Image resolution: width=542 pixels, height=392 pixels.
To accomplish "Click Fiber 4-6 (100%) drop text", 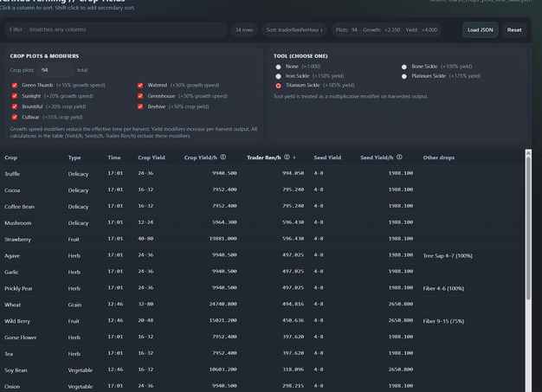I will (443, 288).
